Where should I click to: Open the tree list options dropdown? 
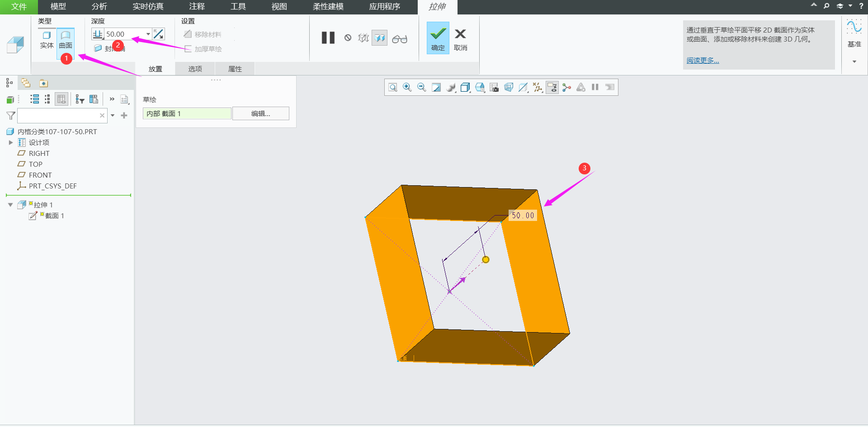(x=125, y=99)
